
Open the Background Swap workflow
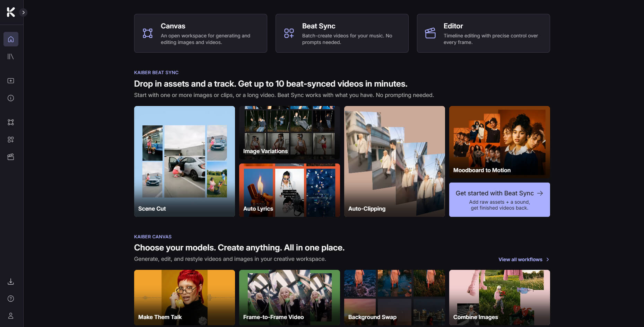pyautogui.click(x=394, y=298)
